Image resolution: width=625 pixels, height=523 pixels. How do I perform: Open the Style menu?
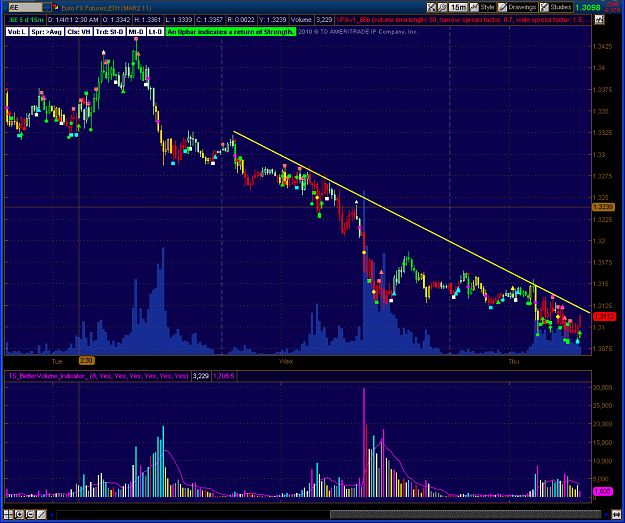[482, 7]
